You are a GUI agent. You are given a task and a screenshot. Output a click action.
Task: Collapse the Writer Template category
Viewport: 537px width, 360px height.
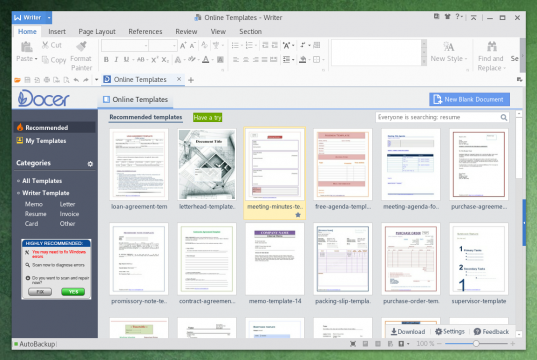[18, 193]
